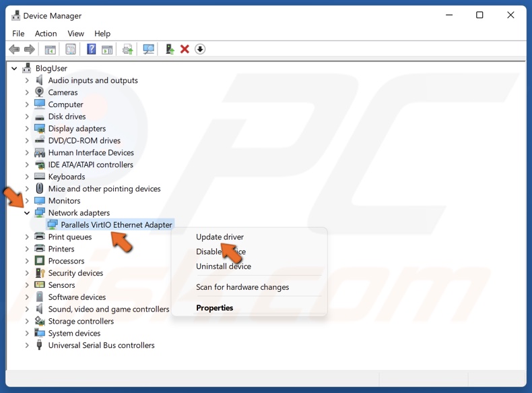Click the Keyboards icon
Screen dimensions: 532x393
pos(39,177)
